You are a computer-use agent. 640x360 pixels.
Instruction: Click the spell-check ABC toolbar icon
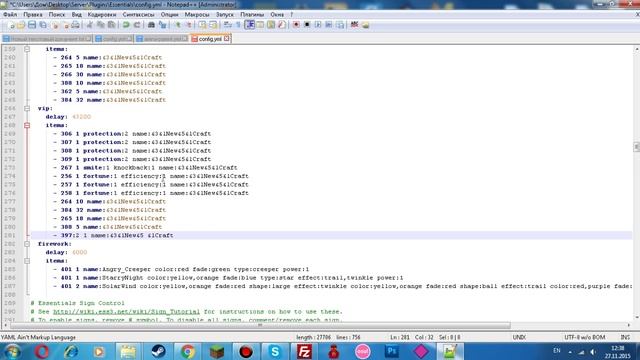point(354,25)
